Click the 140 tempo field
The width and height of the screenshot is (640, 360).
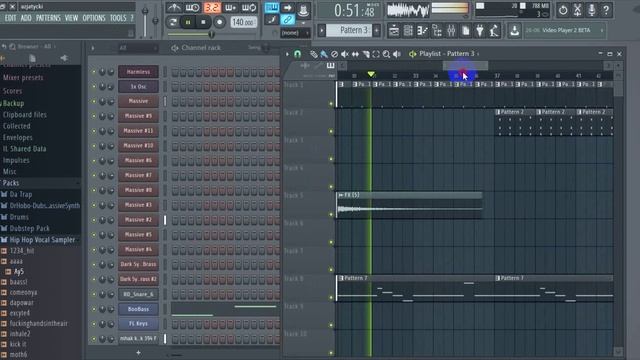click(243, 22)
